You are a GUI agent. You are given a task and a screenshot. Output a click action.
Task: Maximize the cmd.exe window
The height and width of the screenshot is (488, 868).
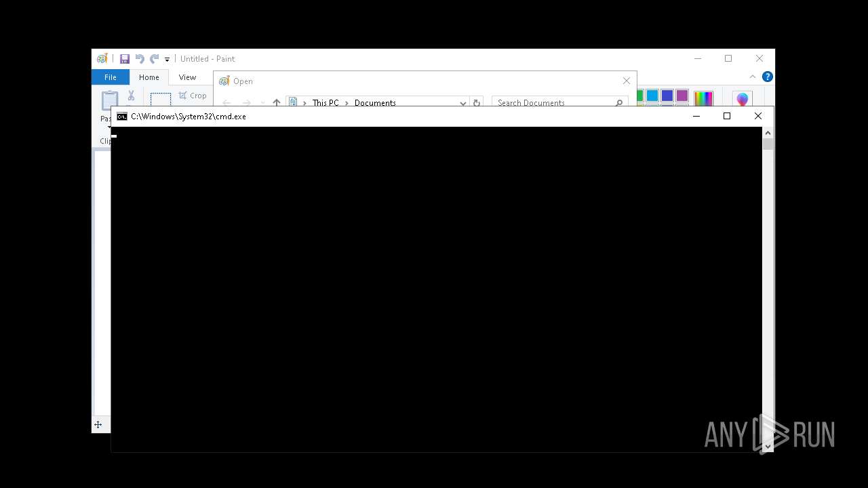pyautogui.click(x=727, y=116)
